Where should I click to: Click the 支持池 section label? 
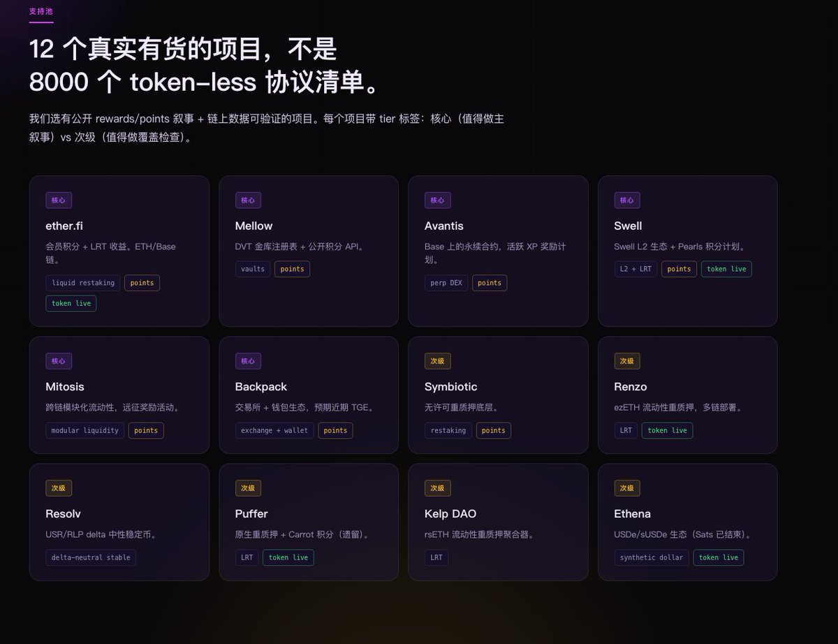pos(41,11)
